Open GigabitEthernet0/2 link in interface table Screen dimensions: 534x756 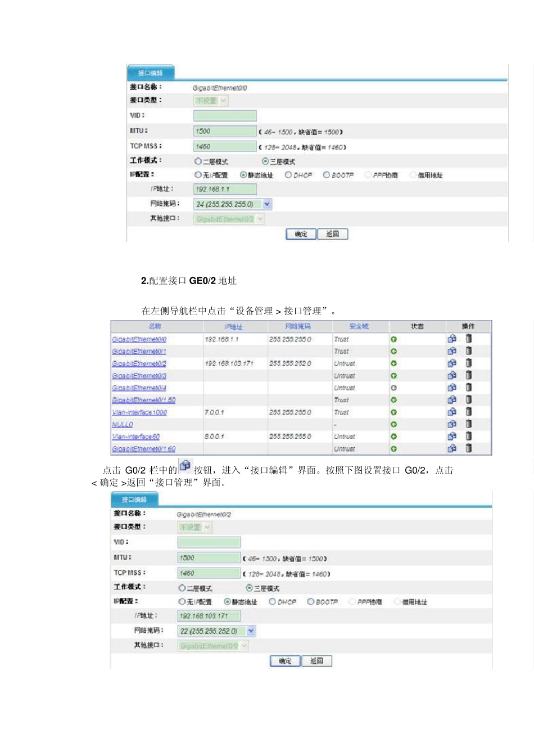(x=139, y=364)
